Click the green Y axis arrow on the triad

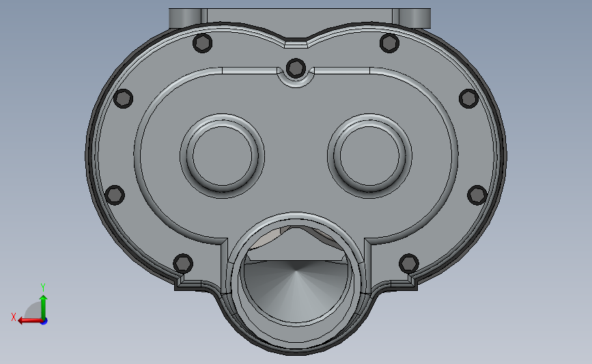coord(44,307)
